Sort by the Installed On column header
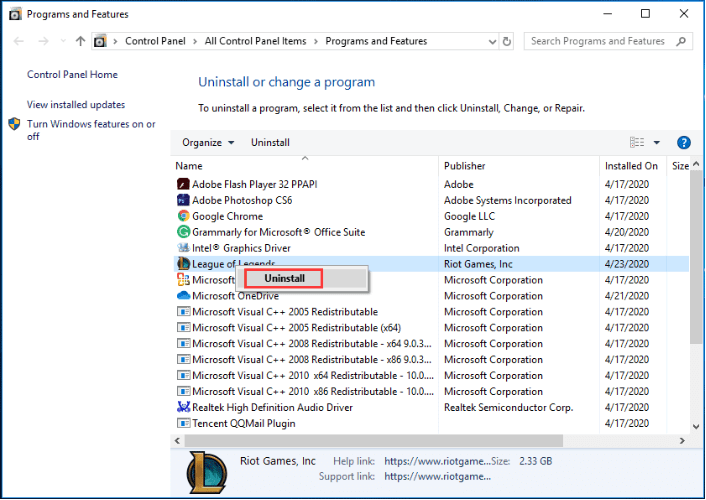This screenshot has width=706, height=500. coord(633,165)
